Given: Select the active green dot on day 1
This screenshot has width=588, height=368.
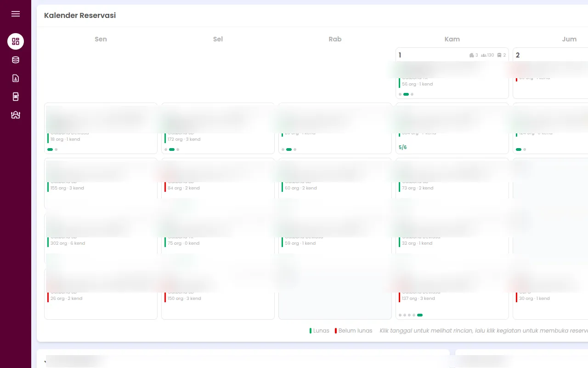Looking at the screenshot, I should (x=406, y=94).
